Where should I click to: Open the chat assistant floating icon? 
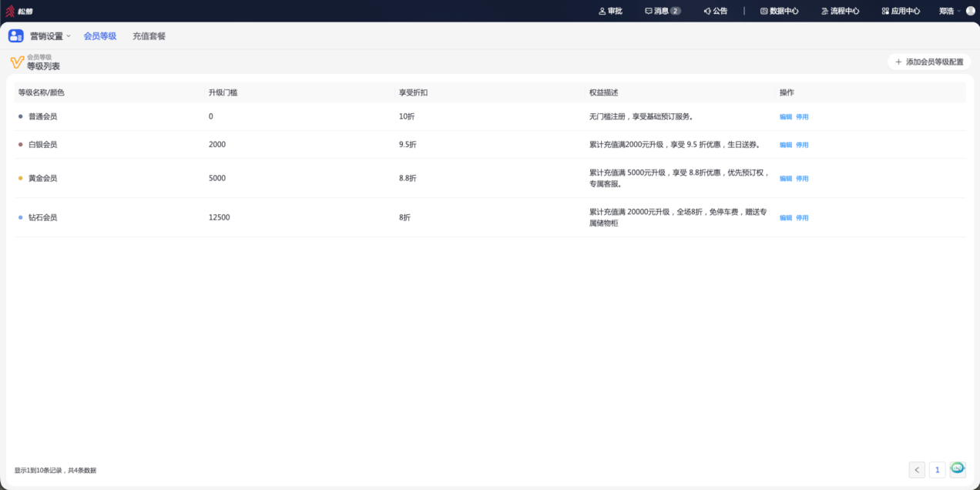click(x=958, y=468)
